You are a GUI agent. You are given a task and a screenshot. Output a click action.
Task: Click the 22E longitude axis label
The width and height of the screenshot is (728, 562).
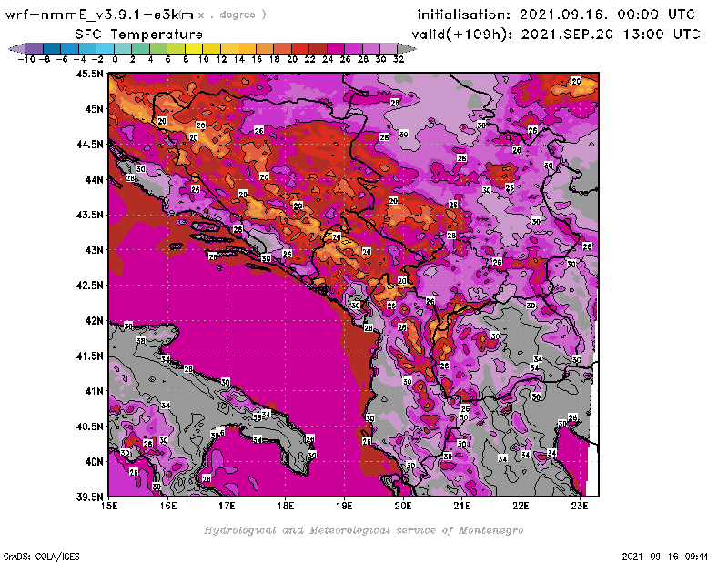[x=521, y=506]
